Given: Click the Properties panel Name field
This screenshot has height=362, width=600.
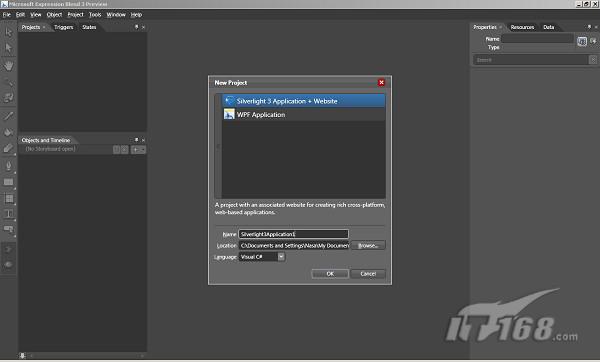Looking at the screenshot, I should pos(537,39).
